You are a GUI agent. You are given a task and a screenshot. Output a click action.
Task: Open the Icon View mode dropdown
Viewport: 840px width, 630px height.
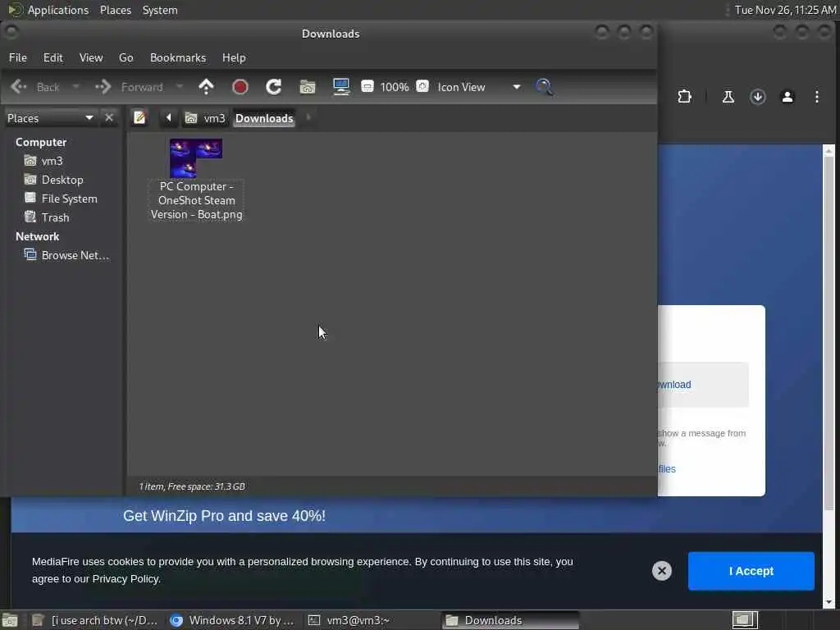tap(479, 87)
